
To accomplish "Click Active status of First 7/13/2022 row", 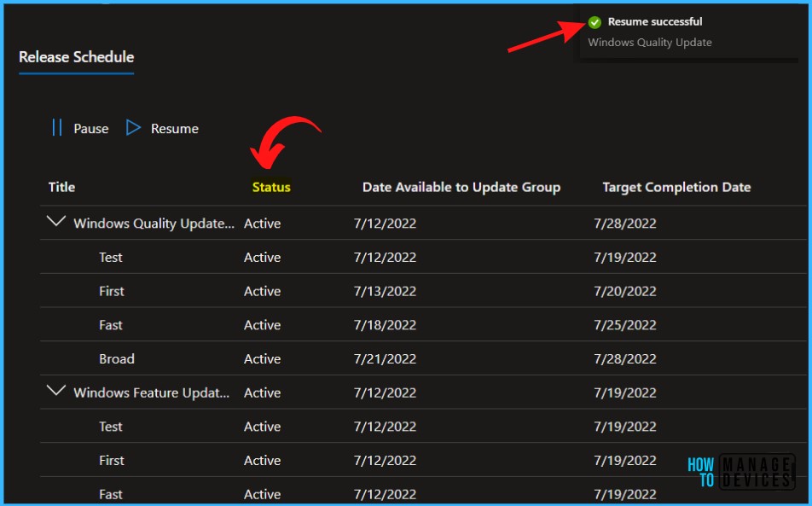I will (x=263, y=291).
